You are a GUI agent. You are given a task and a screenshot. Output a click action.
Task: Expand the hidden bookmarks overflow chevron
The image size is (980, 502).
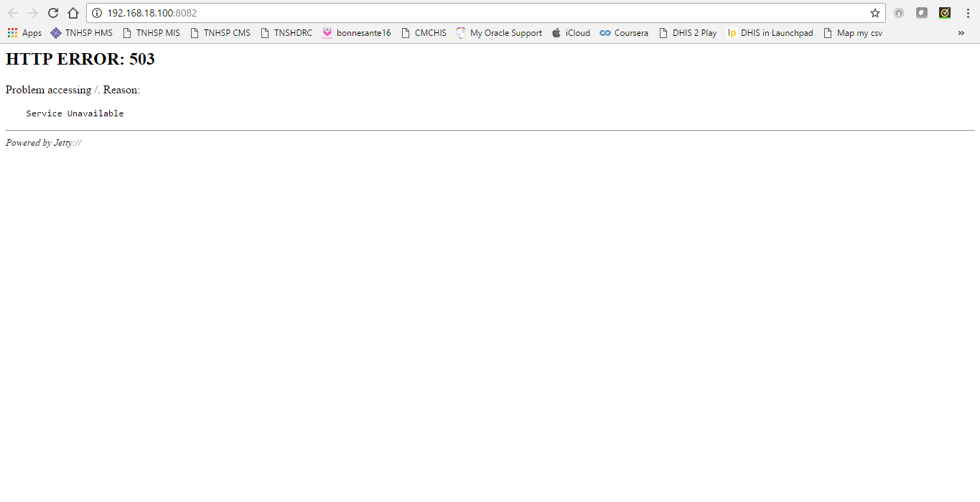[x=961, y=33]
